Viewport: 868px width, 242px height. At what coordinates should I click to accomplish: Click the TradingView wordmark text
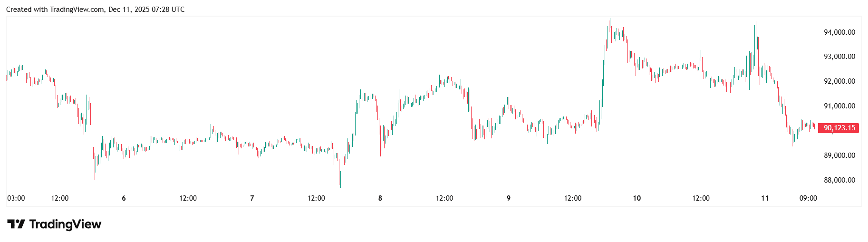pyautogui.click(x=65, y=224)
